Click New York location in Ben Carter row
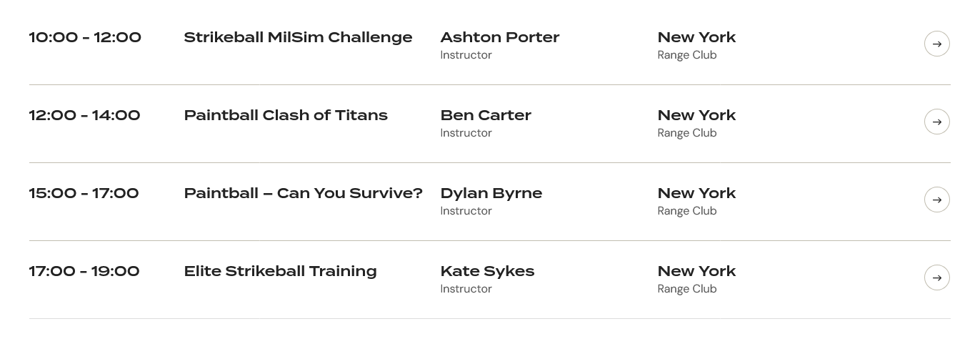This screenshot has height=339, width=980. (x=696, y=115)
